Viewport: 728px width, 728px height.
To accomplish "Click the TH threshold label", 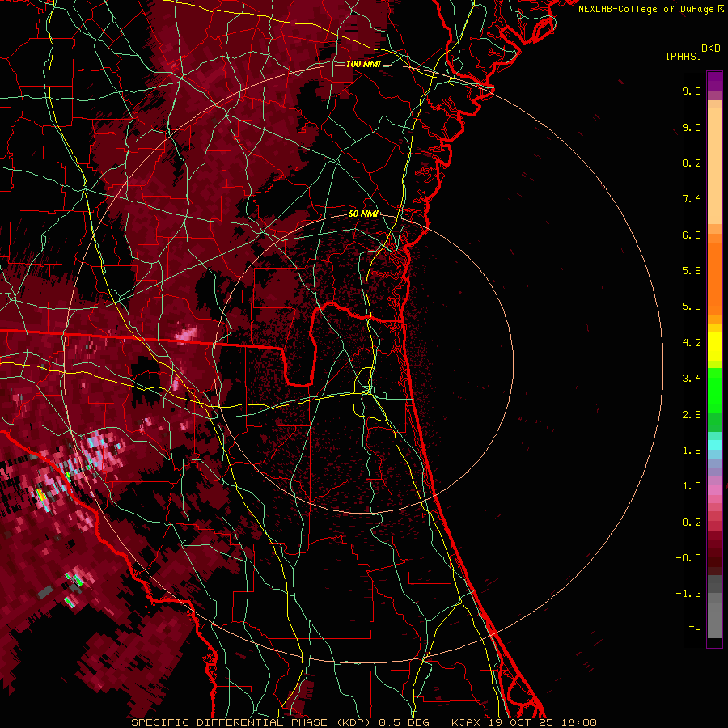I will click(695, 630).
